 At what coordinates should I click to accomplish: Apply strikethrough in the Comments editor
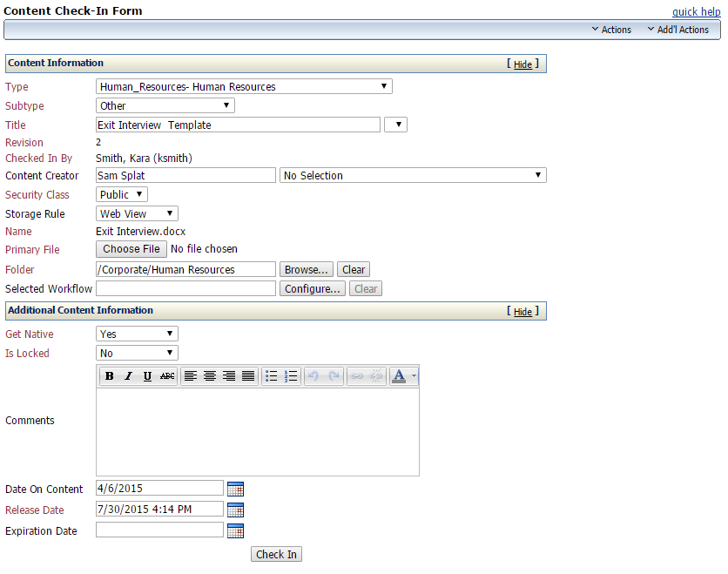[x=166, y=375]
